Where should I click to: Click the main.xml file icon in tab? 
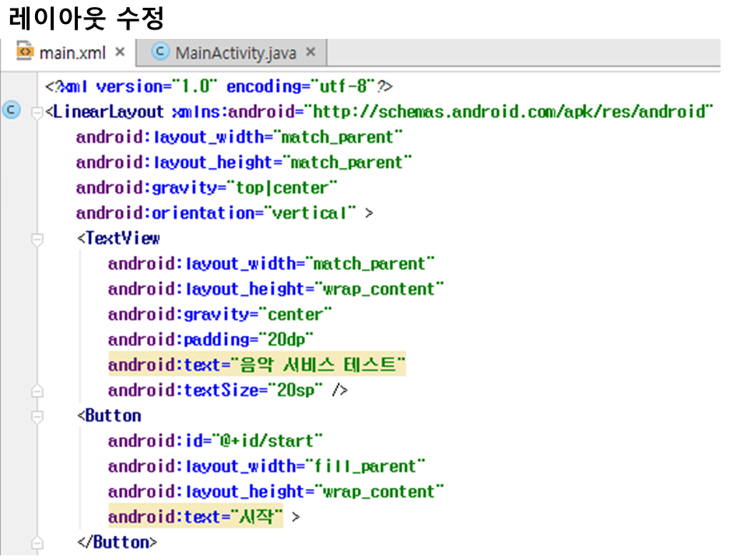pyautogui.click(x=26, y=52)
